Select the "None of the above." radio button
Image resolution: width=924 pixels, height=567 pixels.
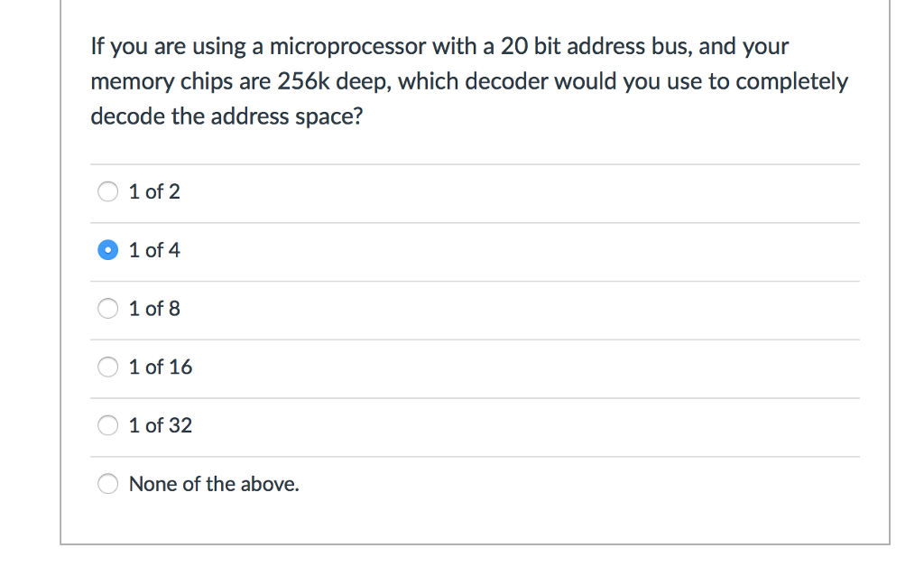tap(108, 484)
